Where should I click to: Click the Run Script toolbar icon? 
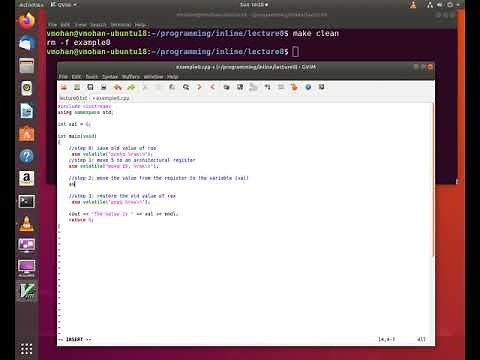254,87
